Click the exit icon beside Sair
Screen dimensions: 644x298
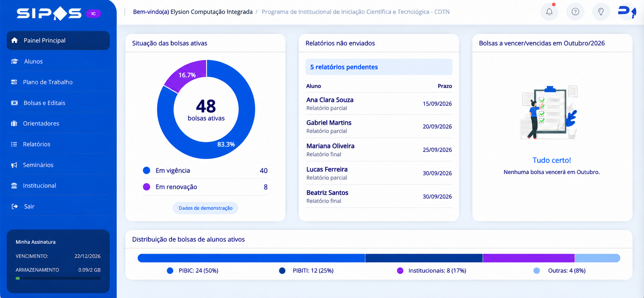[14, 206]
